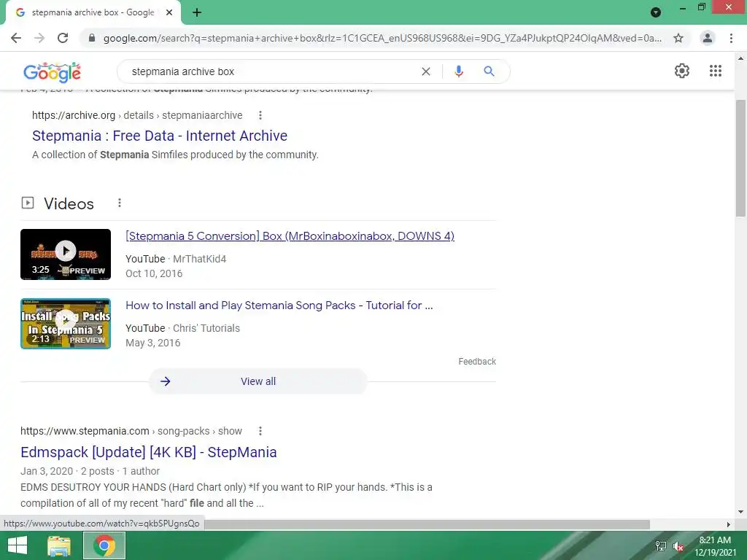Open the Google apps grid
Screen dimensions: 747x560
pos(715,71)
